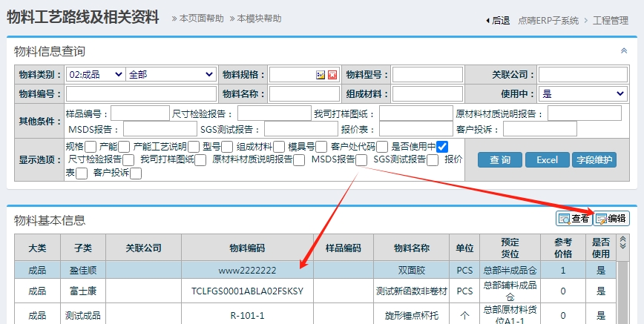Toggle the 模具号 display checkbox
Screen dimensions: 644x324
tap(321, 147)
